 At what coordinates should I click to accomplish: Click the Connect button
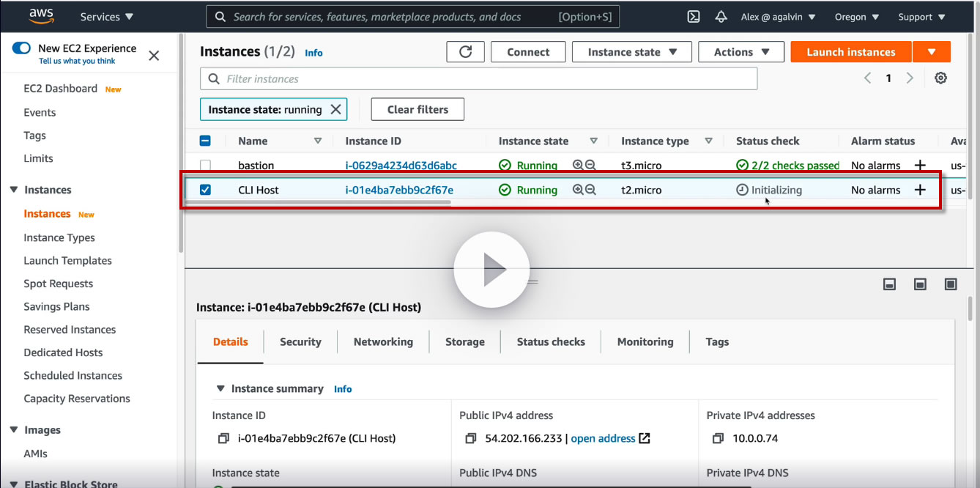[x=528, y=52]
